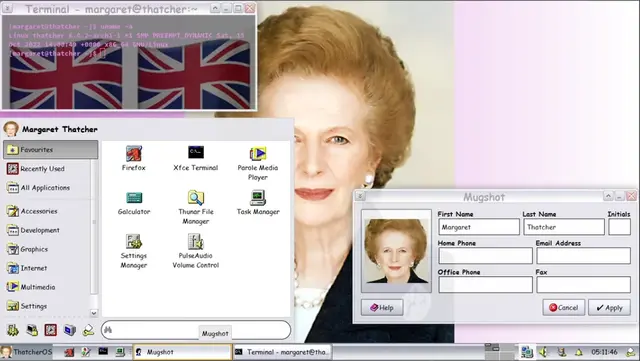
Task: Switch to Mugshot taskbar button
Action: click(182, 352)
